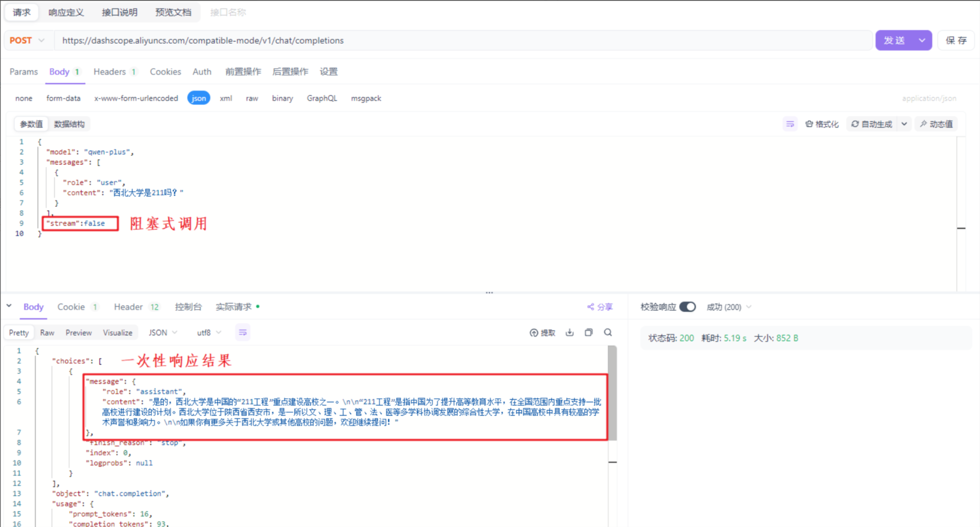980x527 pixels.
Task: Click the 分享 share link
Action: point(600,307)
